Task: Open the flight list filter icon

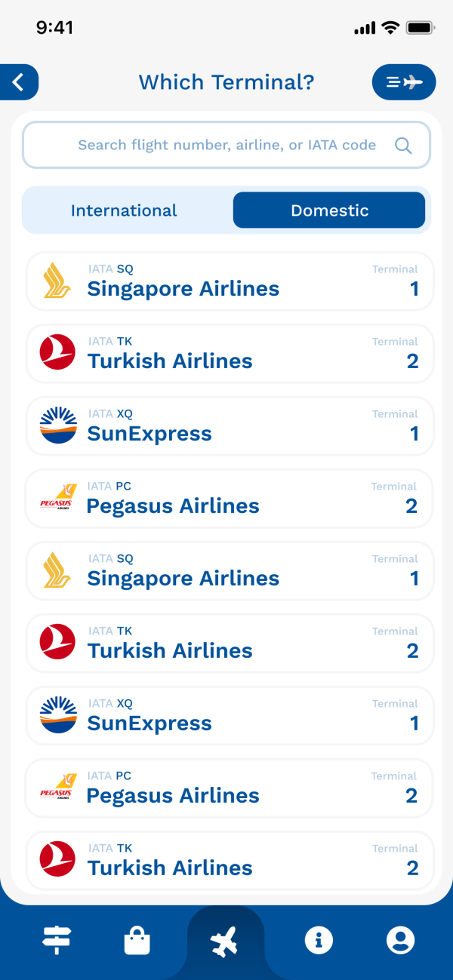Action: coord(404,82)
